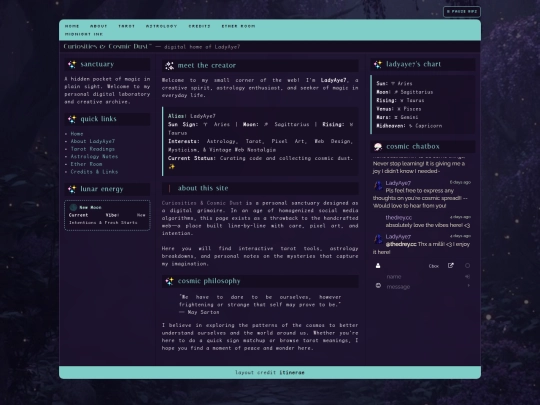Click the message input field in chatbox

[424, 287]
